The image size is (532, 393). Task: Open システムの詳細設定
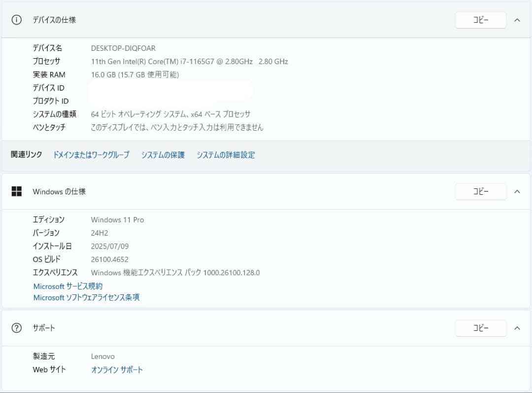pyautogui.click(x=226, y=155)
